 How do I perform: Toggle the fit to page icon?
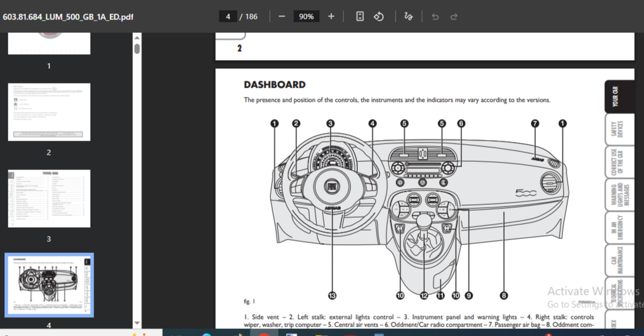click(360, 16)
